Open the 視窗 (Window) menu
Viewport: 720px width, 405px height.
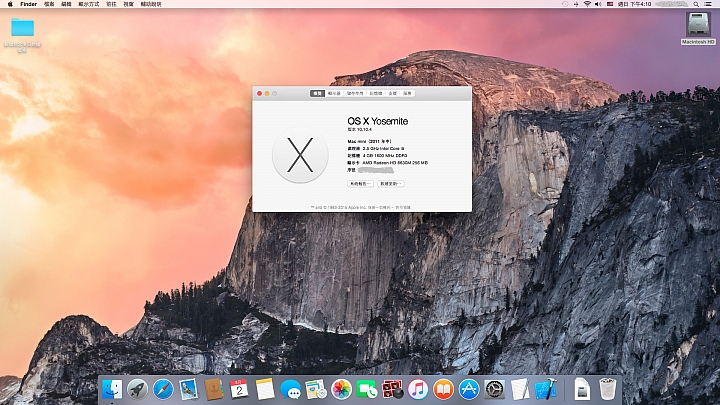pos(129,4)
